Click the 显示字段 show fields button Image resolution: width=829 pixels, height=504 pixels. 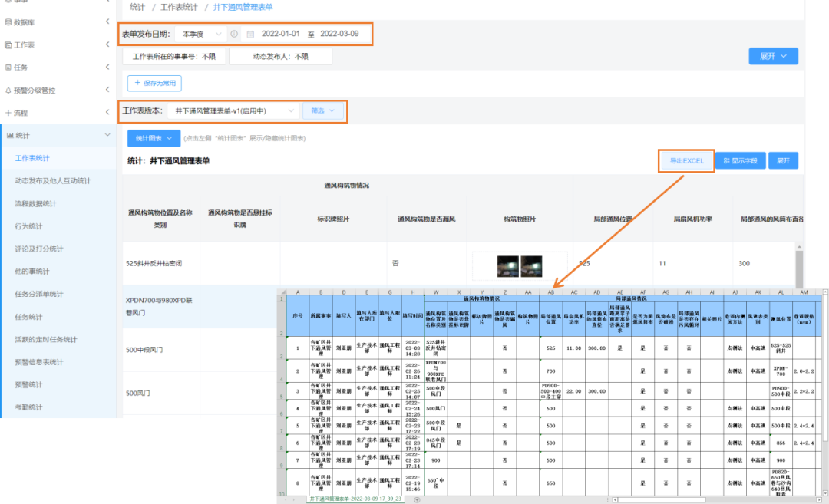coord(740,161)
